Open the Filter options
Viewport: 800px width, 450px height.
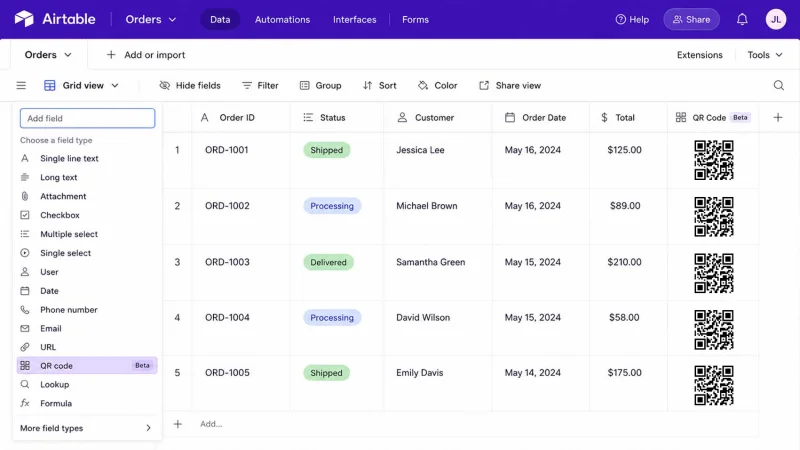point(260,86)
